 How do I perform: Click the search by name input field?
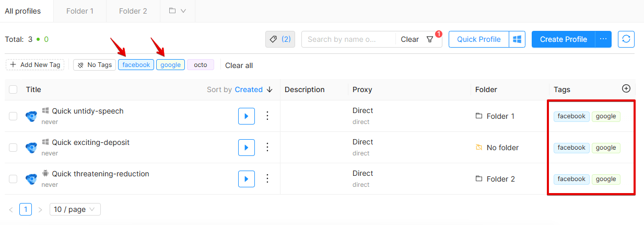(348, 39)
